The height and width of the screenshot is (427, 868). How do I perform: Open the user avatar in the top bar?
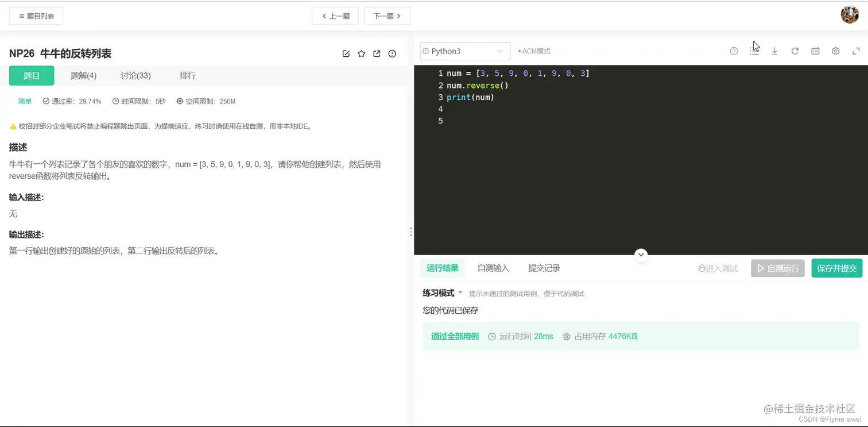coord(850,15)
